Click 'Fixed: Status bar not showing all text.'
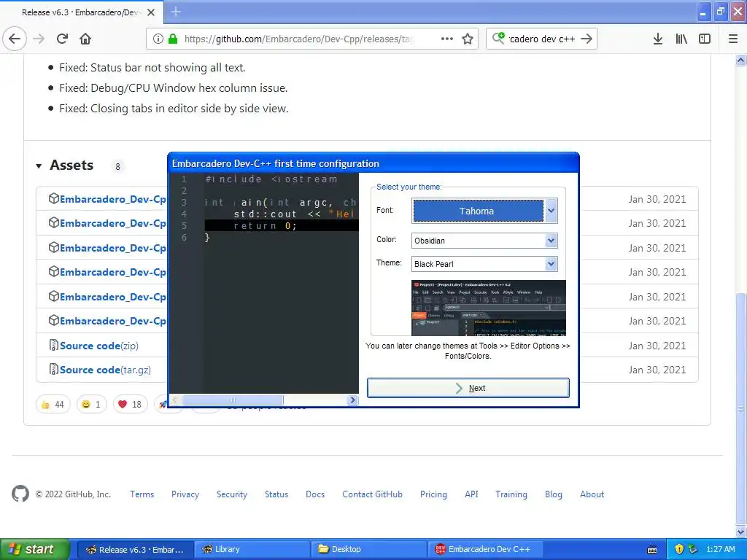 (152, 68)
